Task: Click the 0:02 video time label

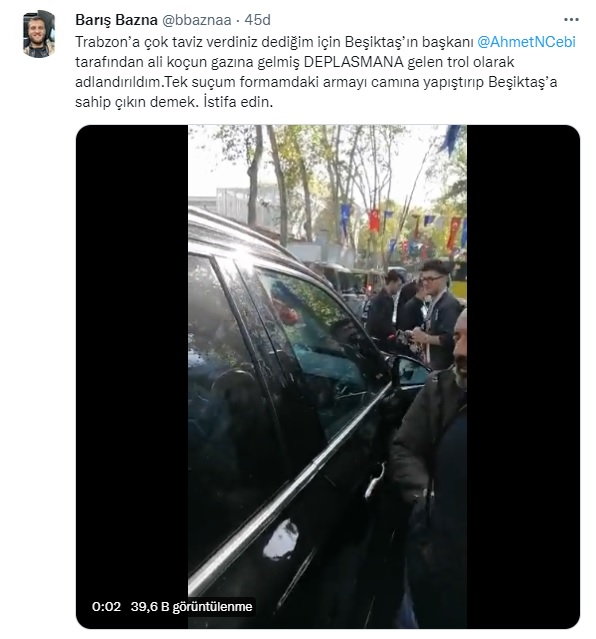Action: tap(106, 606)
